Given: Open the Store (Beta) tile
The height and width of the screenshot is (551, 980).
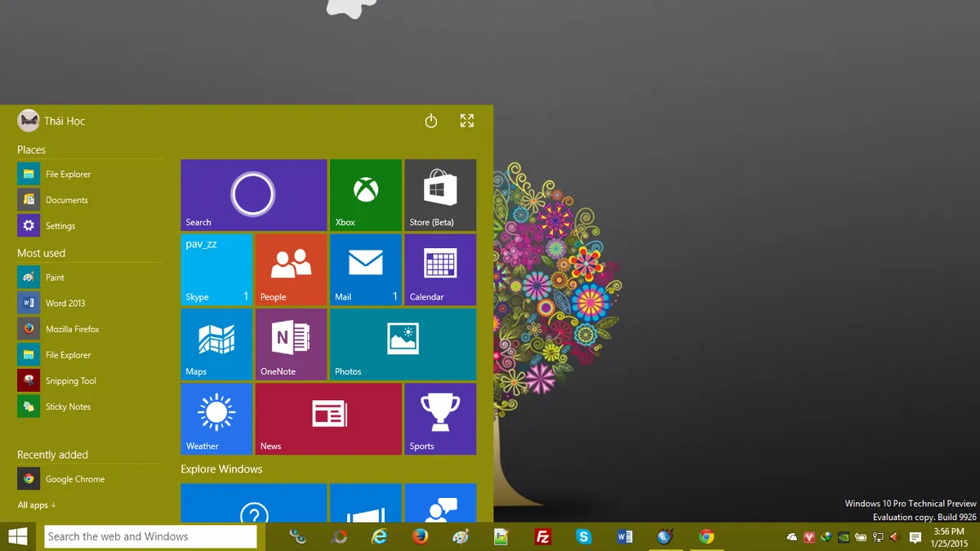Looking at the screenshot, I should pos(440,195).
